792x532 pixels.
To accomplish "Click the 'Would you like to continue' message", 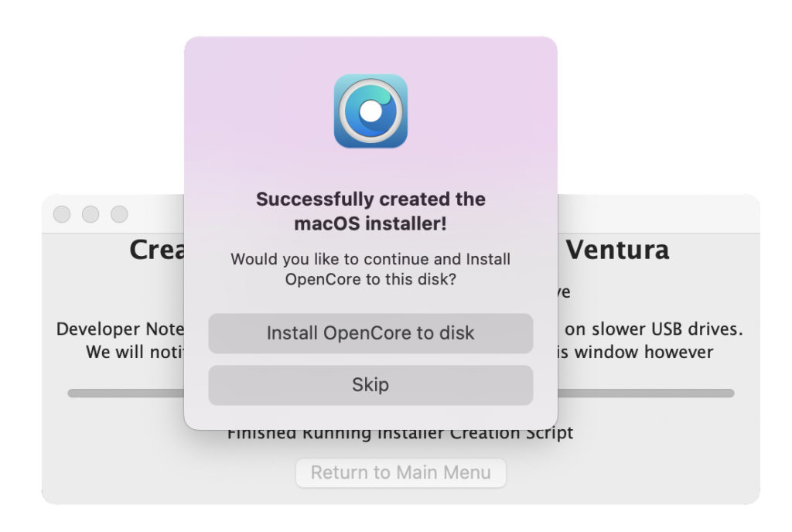I will (370, 269).
